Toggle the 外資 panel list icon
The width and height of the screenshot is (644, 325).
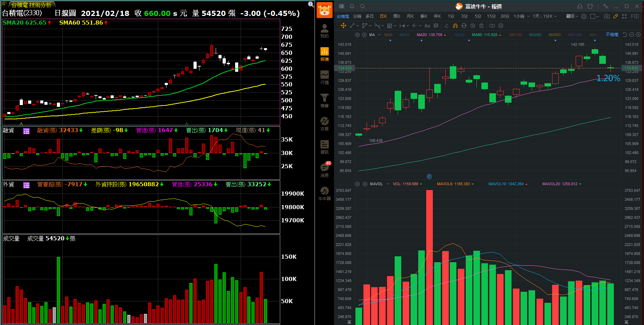(26, 185)
